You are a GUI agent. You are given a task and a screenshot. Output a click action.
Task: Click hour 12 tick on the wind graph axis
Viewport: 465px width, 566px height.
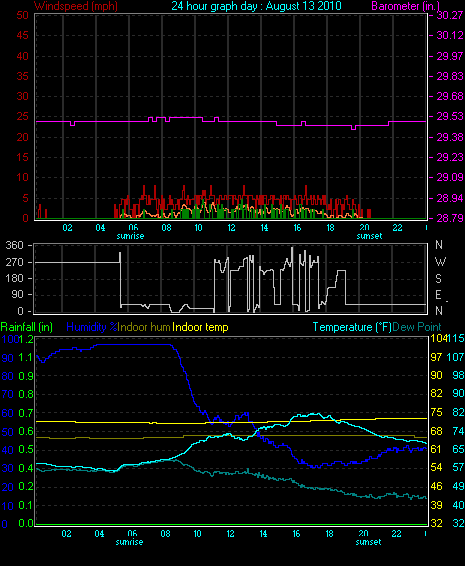tap(231, 228)
